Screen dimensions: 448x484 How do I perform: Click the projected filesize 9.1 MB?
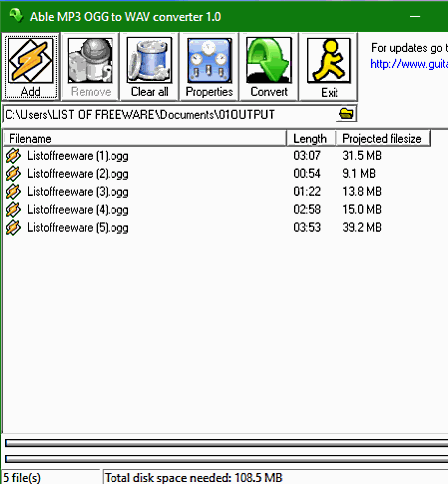click(x=359, y=173)
